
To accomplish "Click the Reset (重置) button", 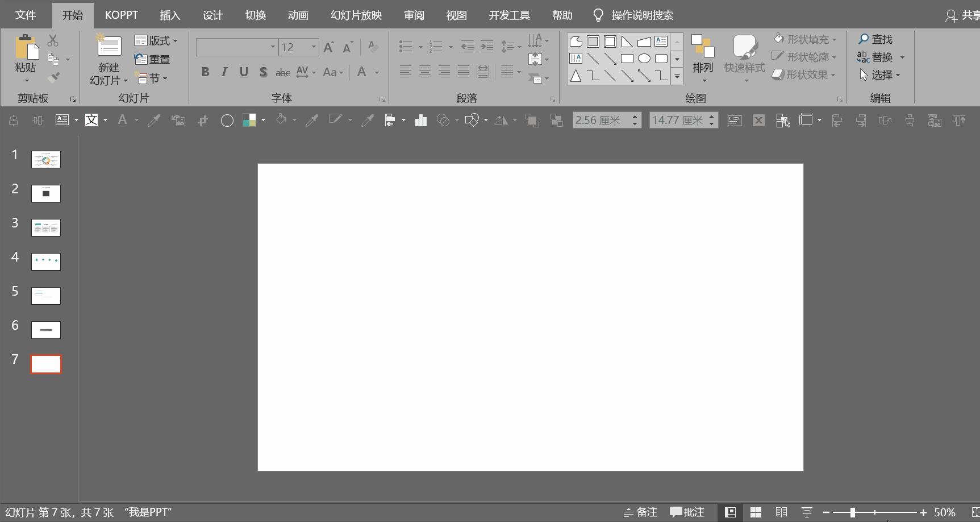I will click(152, 59).
